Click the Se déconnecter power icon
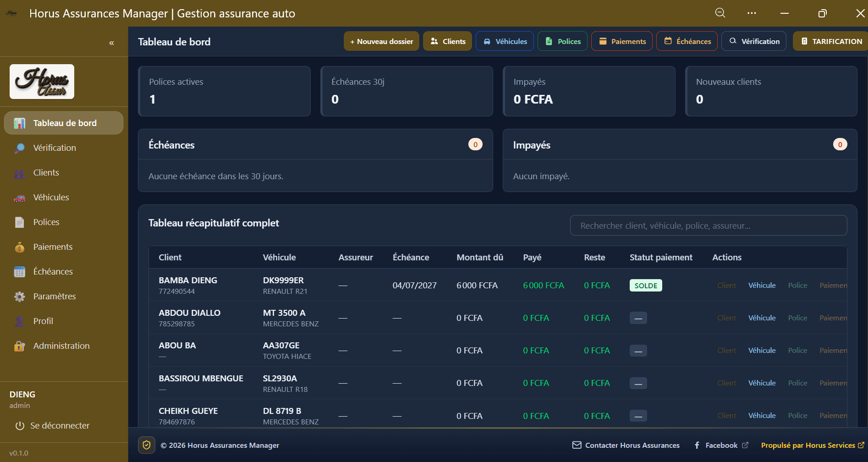The height and width of the screenshot is (462, 868). (x=20, y=426)
